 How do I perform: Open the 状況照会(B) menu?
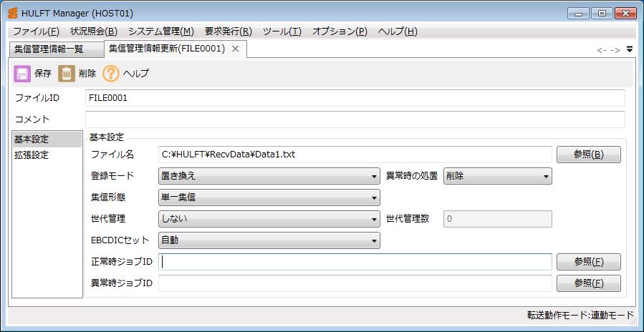click(94, 31)
